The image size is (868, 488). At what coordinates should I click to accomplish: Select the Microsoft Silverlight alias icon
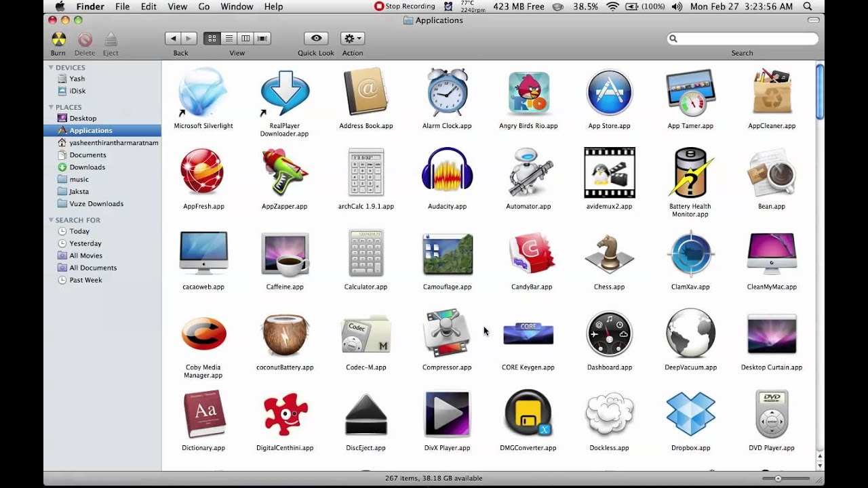(x=203, y=92)
